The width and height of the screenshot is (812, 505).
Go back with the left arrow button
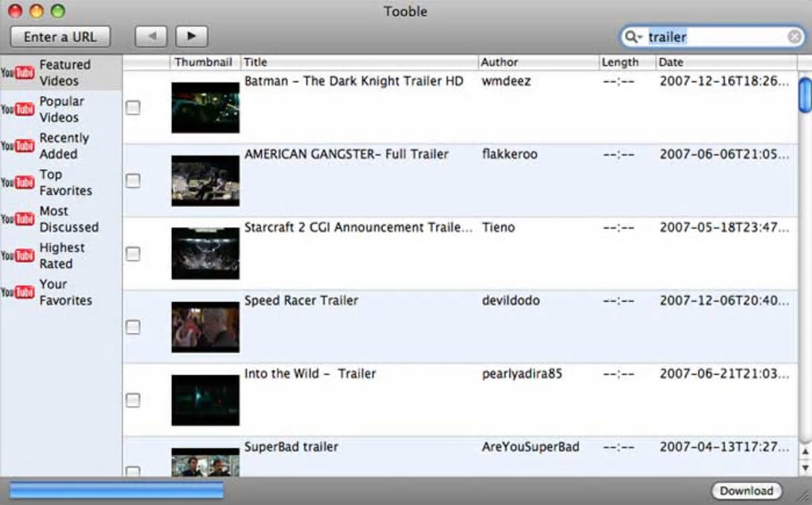point(151,37)
